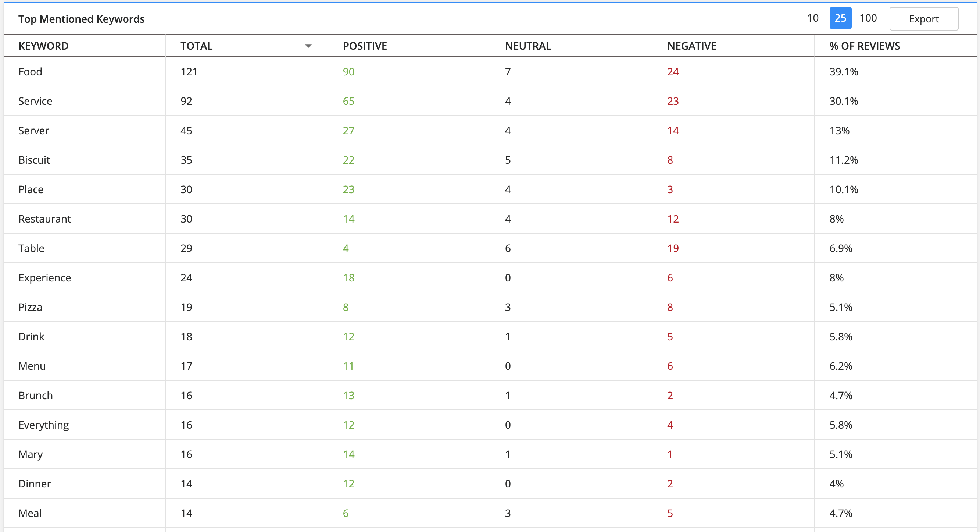Click Biscuit's 11.2% of reviews value
The image size is (980, 532).
click(843, 160)
